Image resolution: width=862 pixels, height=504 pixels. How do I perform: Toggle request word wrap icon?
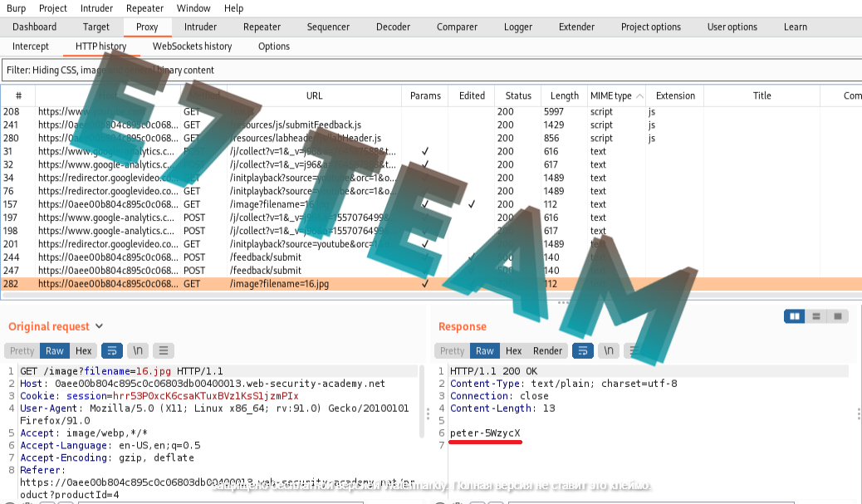tap(111, 350)
